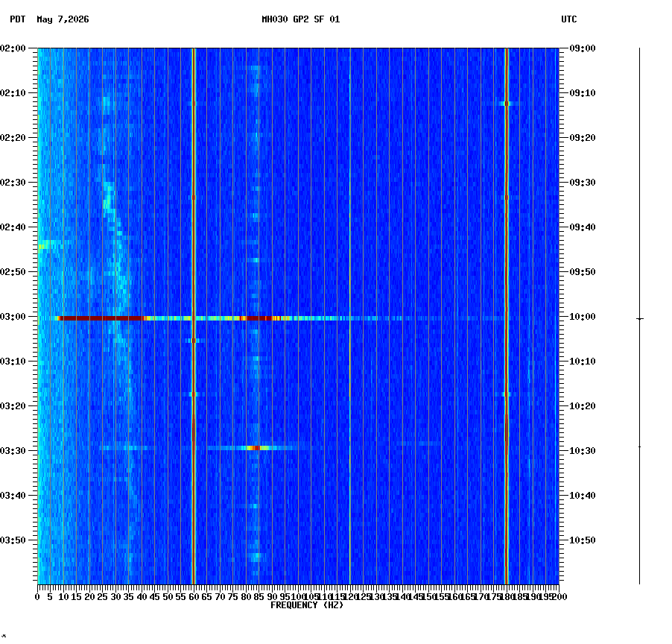Click the 40 Hz frequency axis label
The width and height of the screenshot is (672, 644).
pyautogui.click(x=142, y=597)
